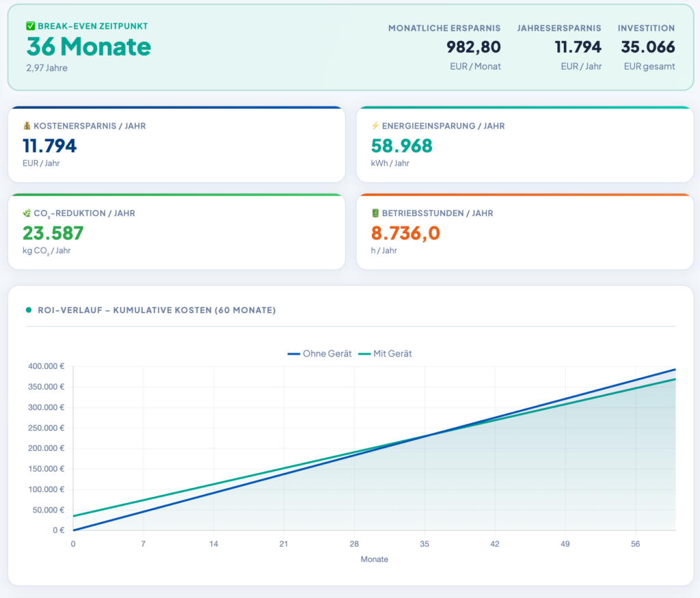
Task: Click the 23.587 CO₂ reduction value
Action: pyautogui.click(x=53, y=234)
